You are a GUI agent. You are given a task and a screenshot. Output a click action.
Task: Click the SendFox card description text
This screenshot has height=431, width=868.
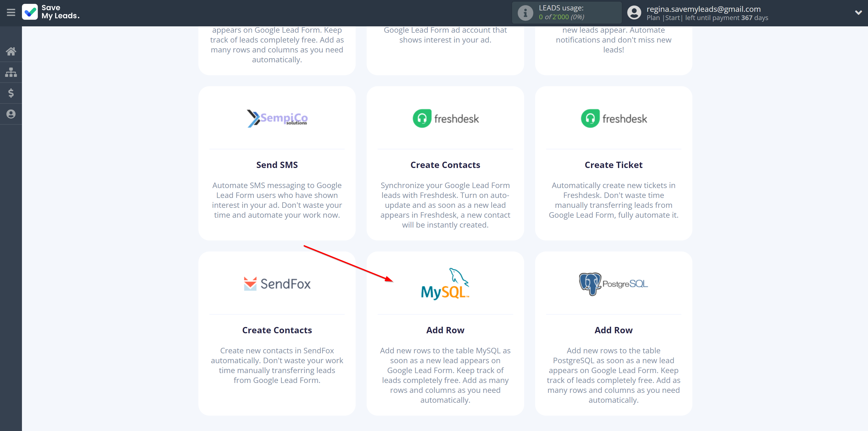[277, 365]
